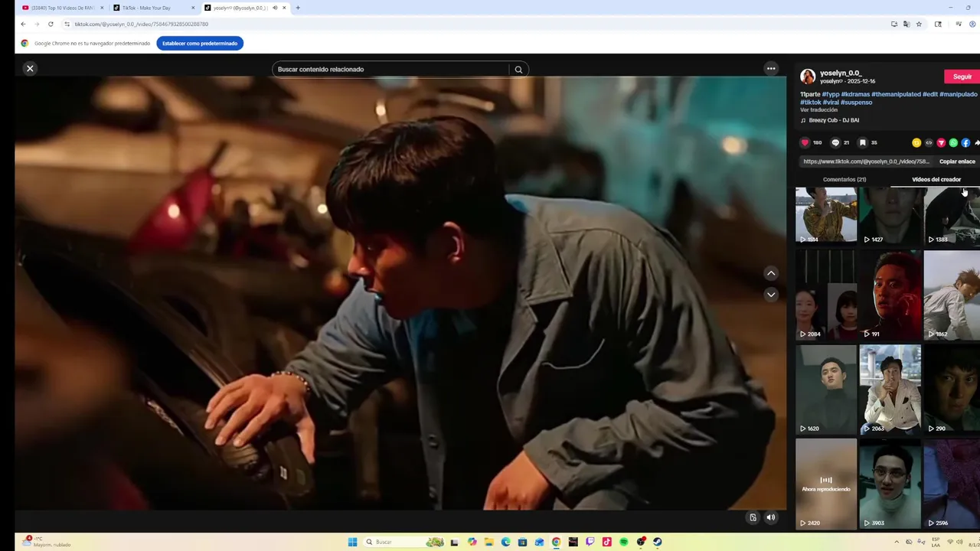Open Microsoft Store from taskbar
Screen dimensions: 980x551
coord(522,542)
